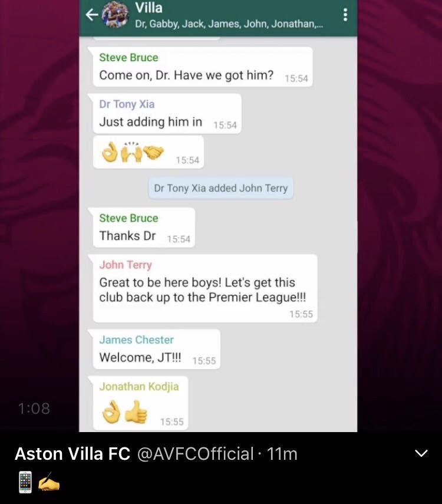Screen dimensions: 442x504
Task: Tap John Terry sender name
Action: [126, 265]
